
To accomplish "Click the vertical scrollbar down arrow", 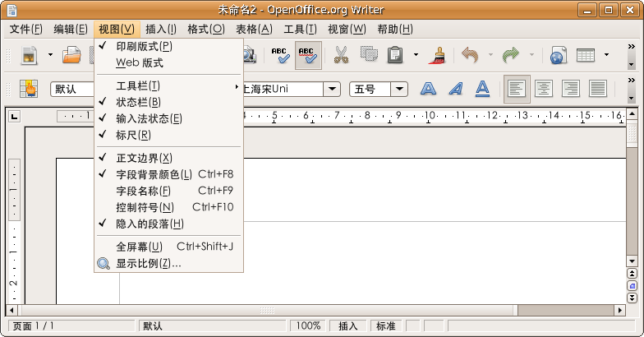I will tap(632, 261).
